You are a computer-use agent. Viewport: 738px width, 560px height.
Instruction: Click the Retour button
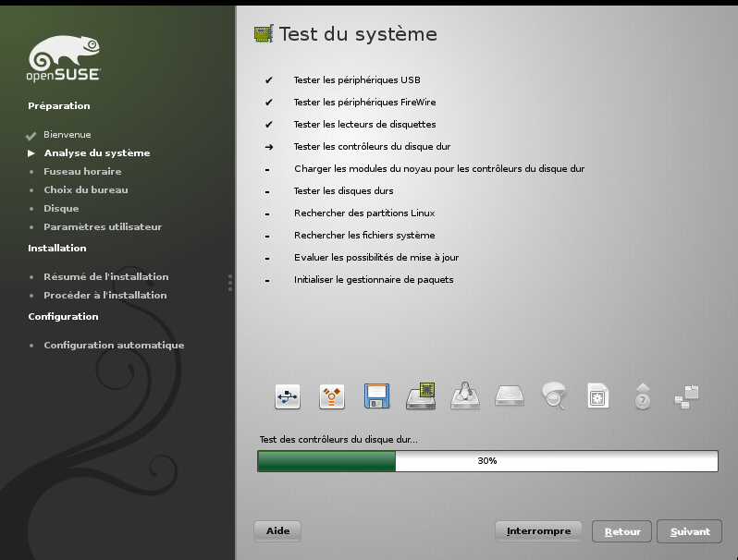click(x=622, y=531)
